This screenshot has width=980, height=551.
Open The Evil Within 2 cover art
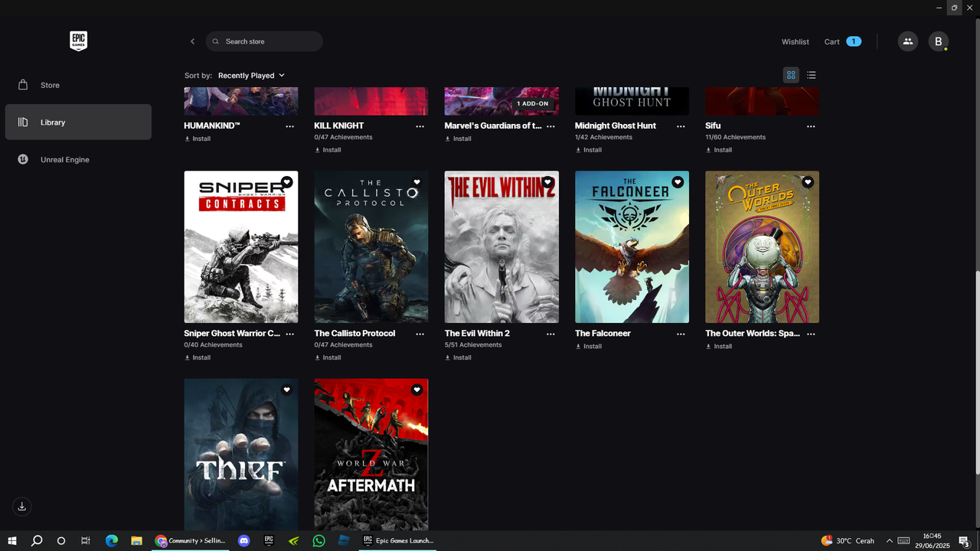click(501, 247)
